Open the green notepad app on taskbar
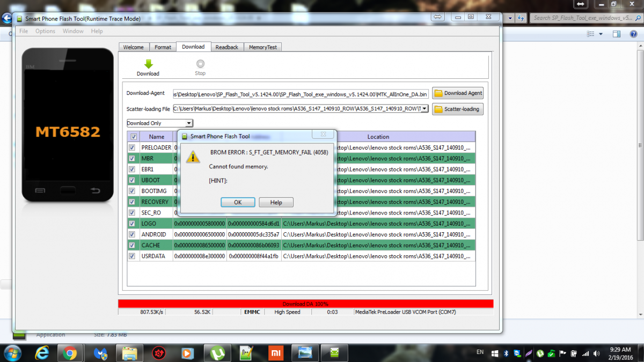 tap(246, 353)
